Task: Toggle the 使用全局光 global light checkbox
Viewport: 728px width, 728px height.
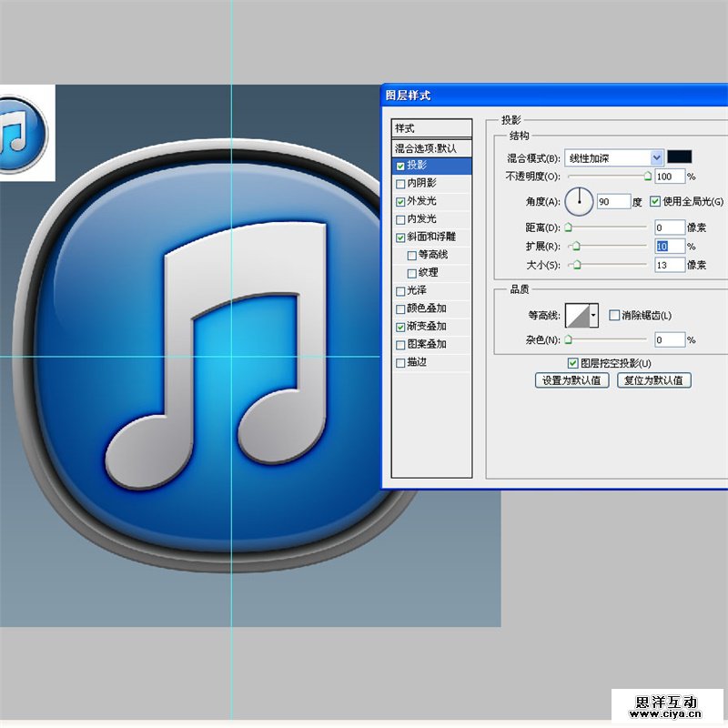Action: pos(655,201)
